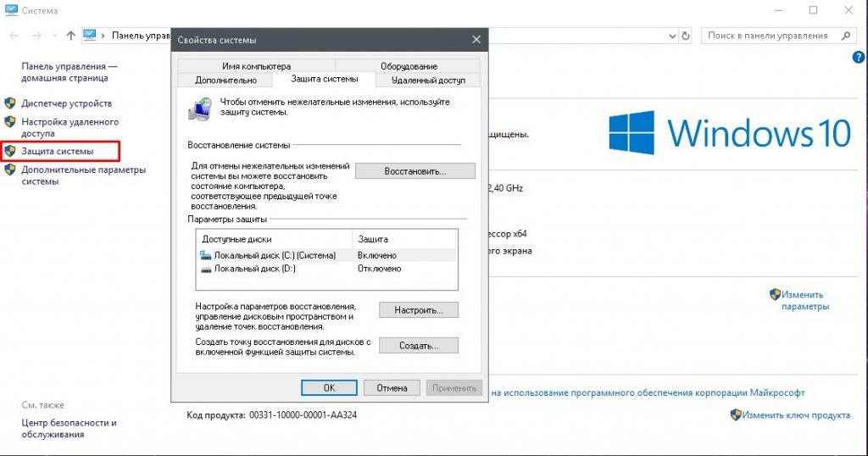Open Дополнительные параметры системы link
Image resolution: width=868 pixels, height=456 pixels.
[x=84, y=175]
